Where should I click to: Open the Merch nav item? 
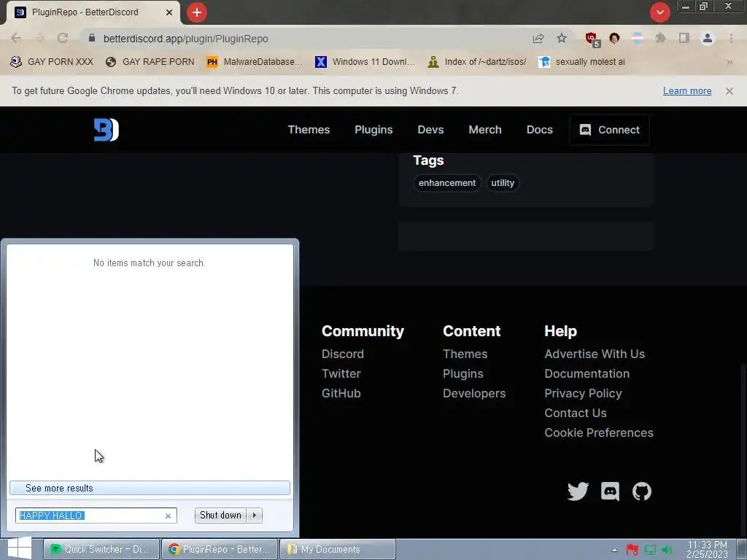pos(485,130)
